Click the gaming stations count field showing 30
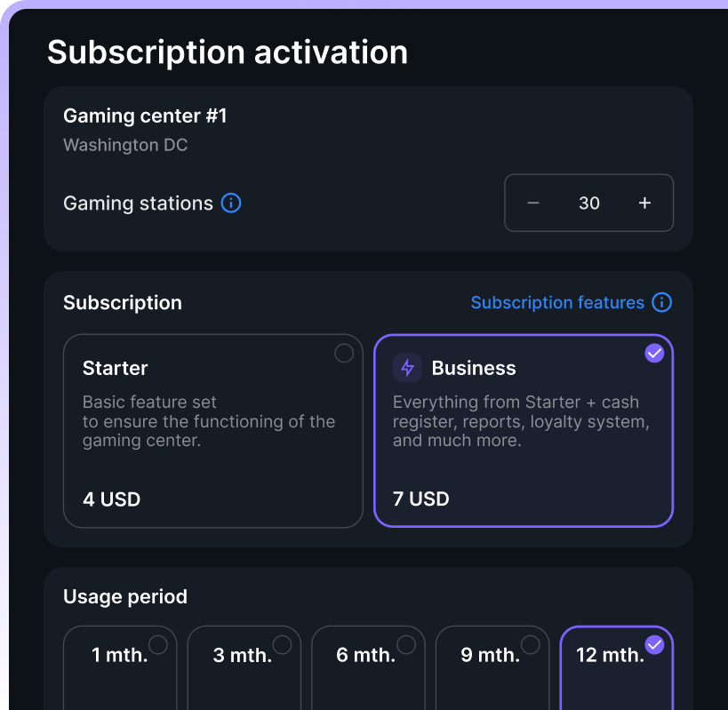Screen dimensions: 728x710 pyautogui.click(x=588, y=203)
